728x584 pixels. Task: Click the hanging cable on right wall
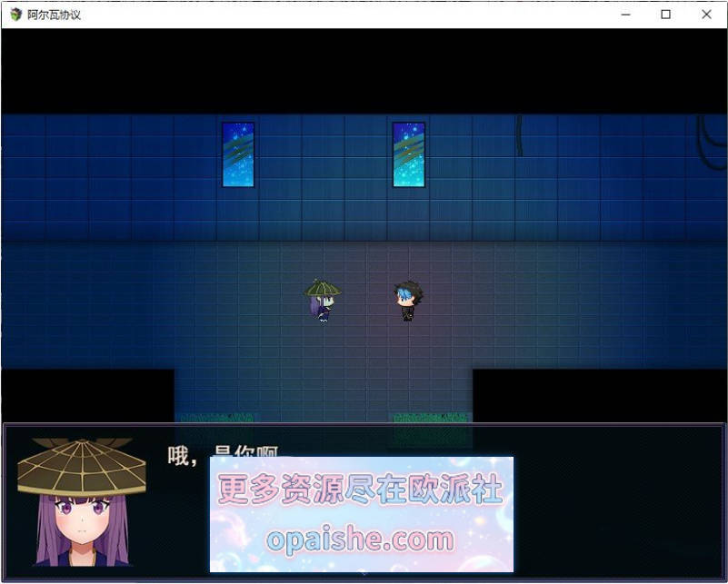712,139
